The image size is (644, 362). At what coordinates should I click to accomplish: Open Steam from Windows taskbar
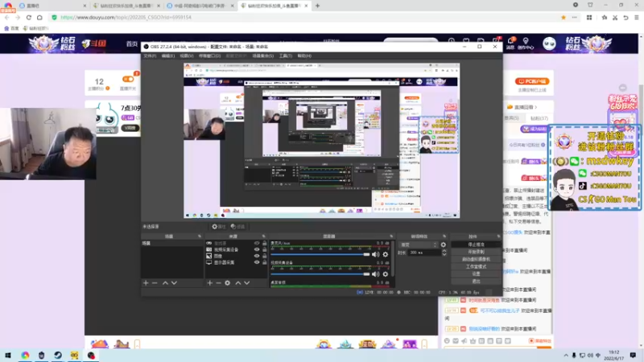pyautogui.click(x=57, y=355)
